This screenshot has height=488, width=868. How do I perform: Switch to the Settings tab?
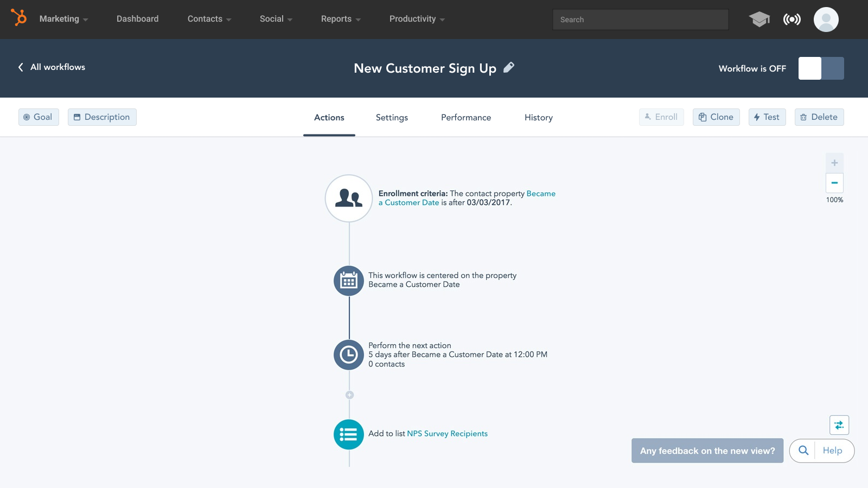point(392,118)
